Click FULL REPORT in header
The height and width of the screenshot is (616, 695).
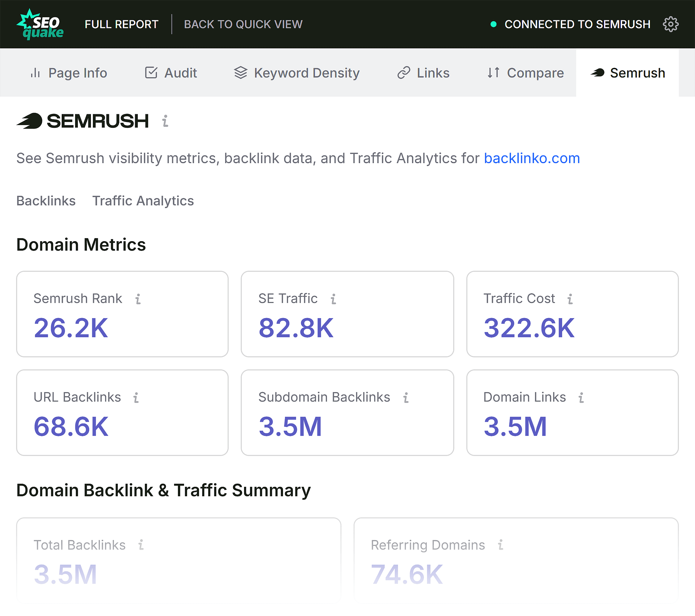121,24
